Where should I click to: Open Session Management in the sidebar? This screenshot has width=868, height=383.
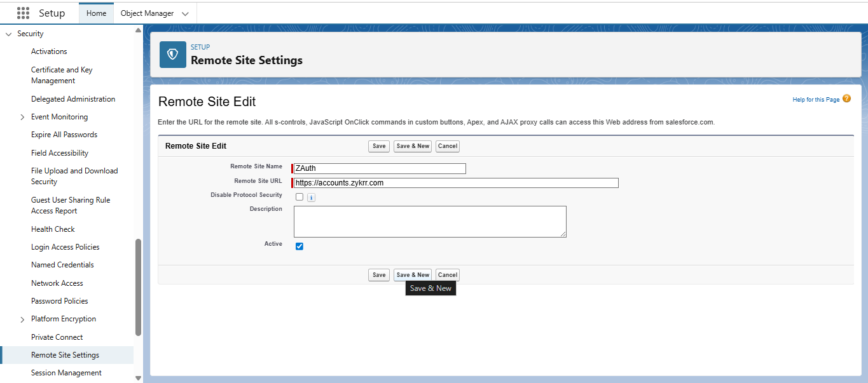tap(66, 373)
